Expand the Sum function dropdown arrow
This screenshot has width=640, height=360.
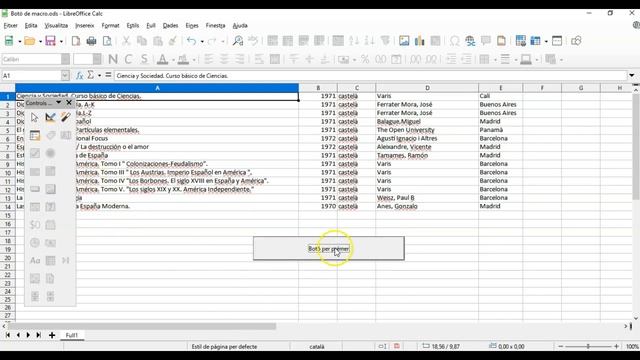click(99, 76)
